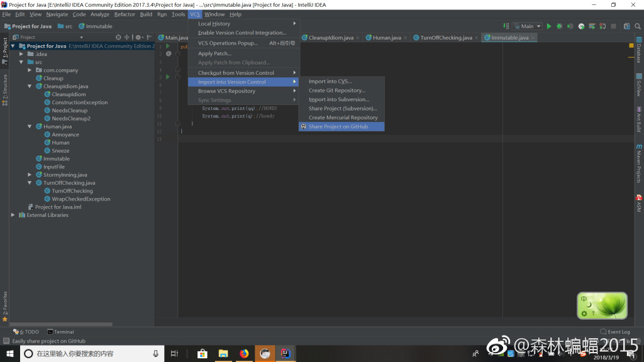The height and width of the screenshot is (362, 644).
Task: Open the Refactor menu
Action: click(x=125, y=14)
